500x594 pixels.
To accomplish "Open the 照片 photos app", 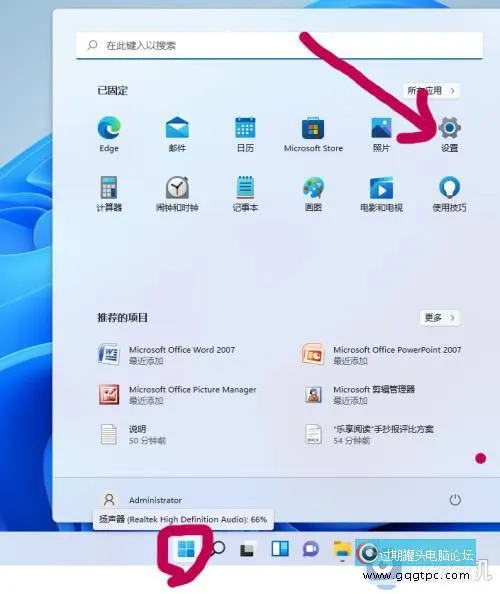I will click(381, 134).
